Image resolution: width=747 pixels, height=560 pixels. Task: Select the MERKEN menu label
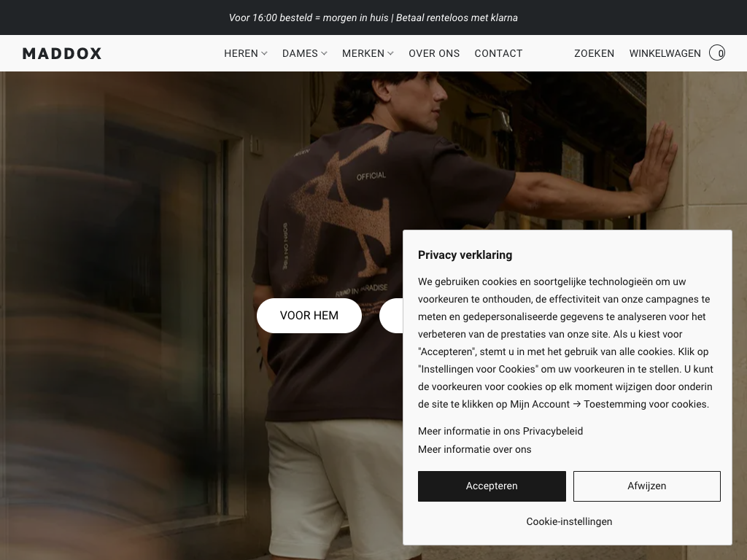[363, 53]
